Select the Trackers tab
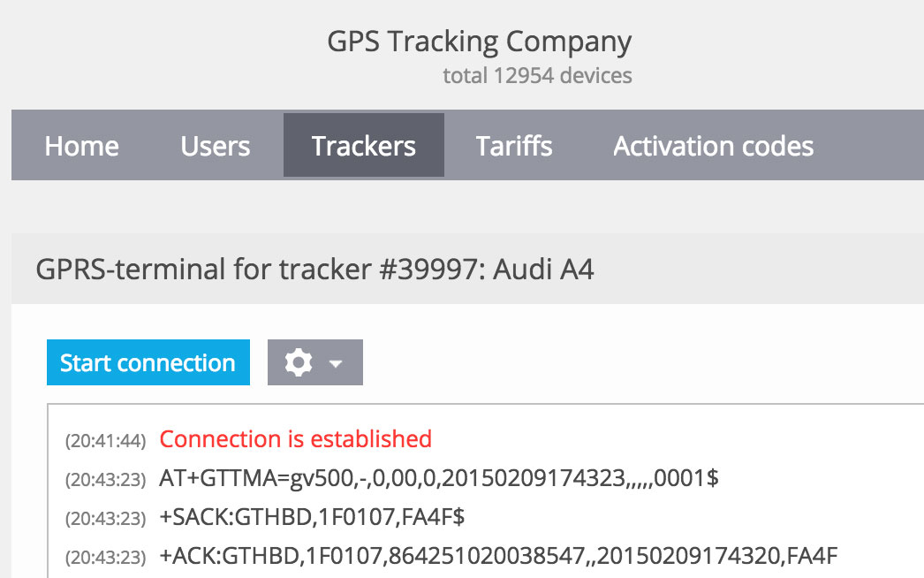The height and width of the screenshot is (578, 924). [364, 145]
